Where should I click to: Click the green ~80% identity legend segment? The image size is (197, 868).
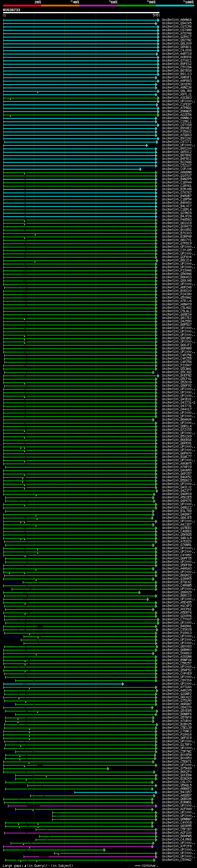point(136,6)
